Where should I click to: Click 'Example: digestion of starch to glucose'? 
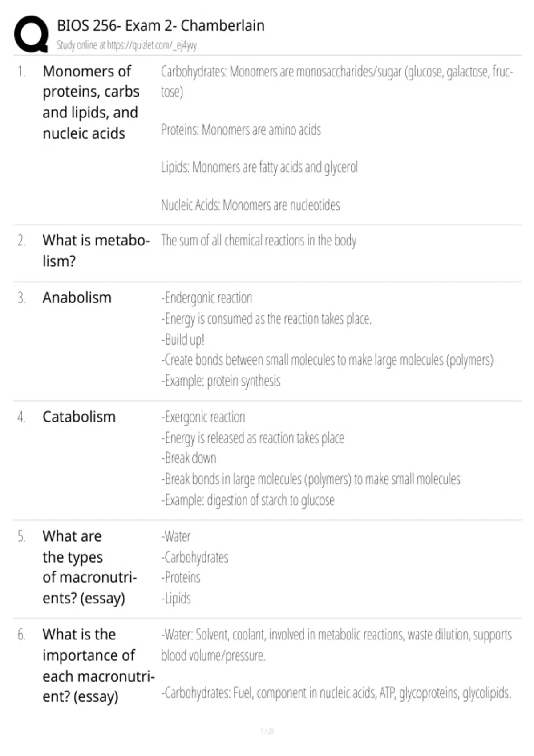point(247,500)
